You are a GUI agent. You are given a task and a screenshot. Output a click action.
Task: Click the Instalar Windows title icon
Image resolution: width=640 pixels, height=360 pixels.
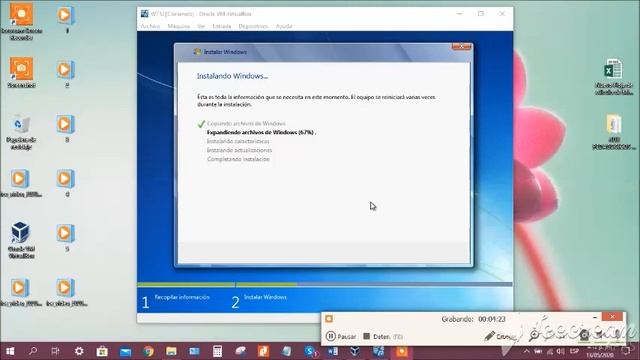tap(198, 52)
